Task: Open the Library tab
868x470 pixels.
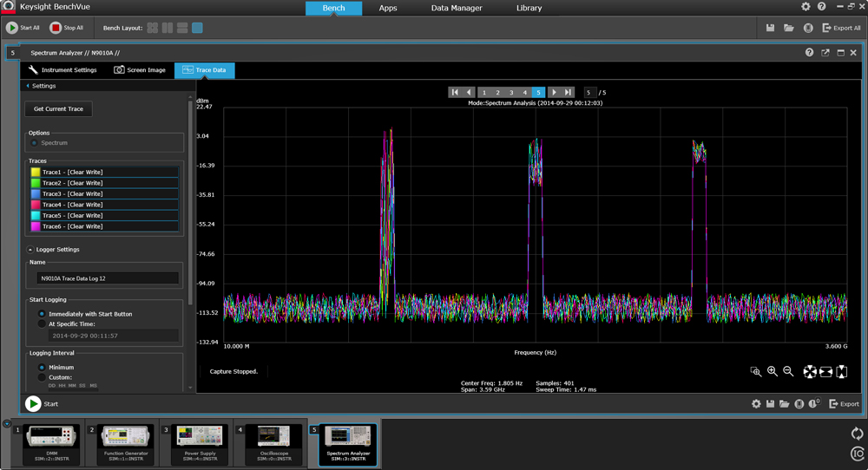Action: point(529,8)
